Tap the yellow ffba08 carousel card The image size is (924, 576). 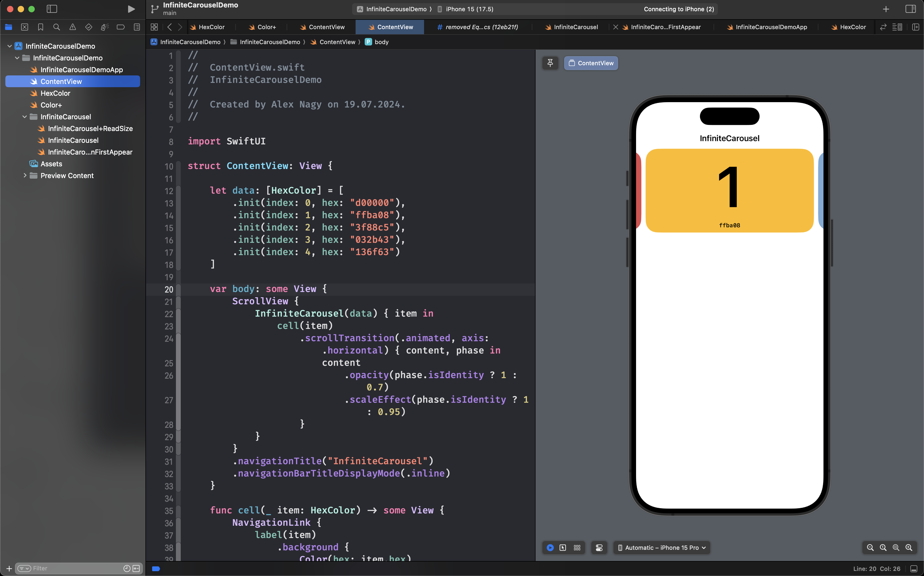(729, 190)
